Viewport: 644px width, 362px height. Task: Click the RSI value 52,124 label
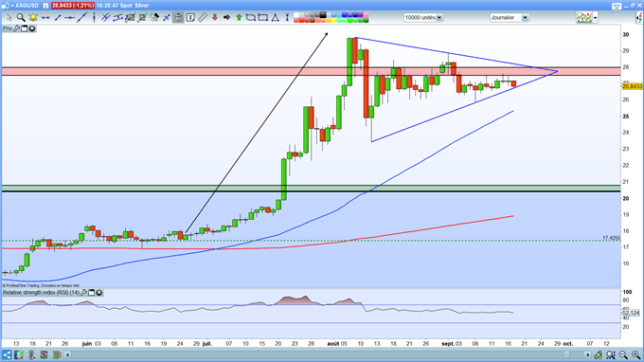coord(632,313)
